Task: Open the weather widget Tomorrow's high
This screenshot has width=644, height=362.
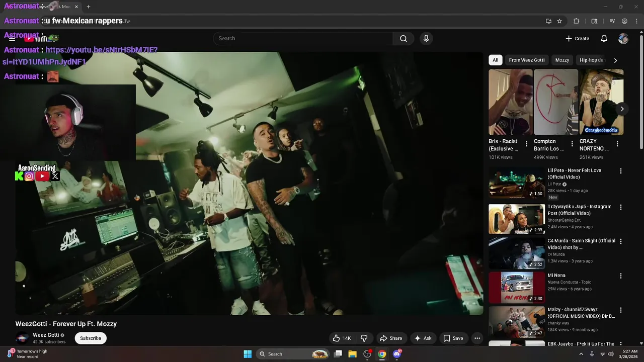Action: (28, 354)
